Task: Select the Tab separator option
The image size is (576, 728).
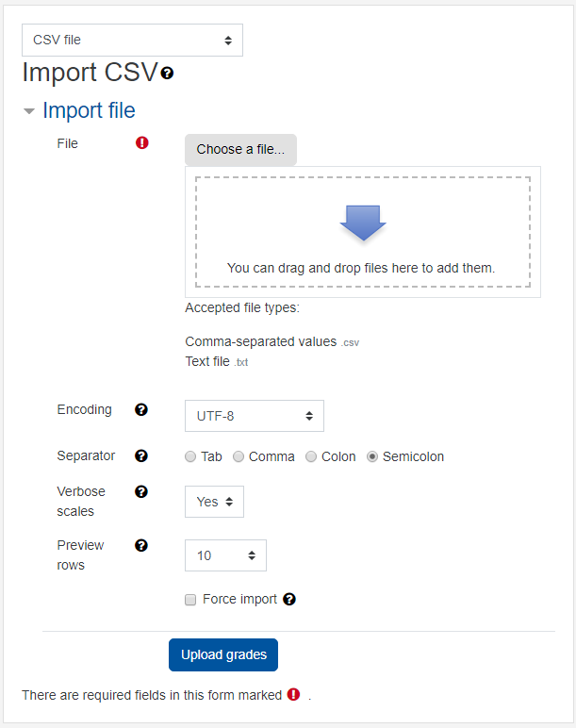Action: tap(190, 456)
